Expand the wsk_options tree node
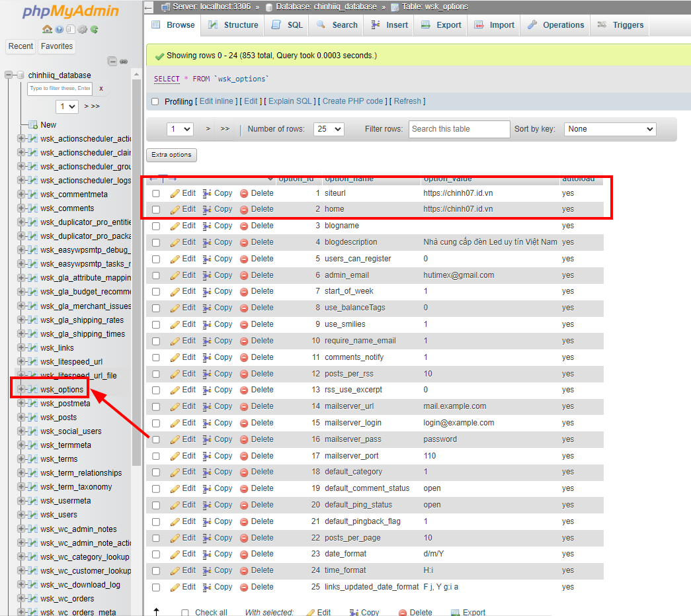Screen dimensions: 691x616 pyautogui.click(x=20, y=389)
